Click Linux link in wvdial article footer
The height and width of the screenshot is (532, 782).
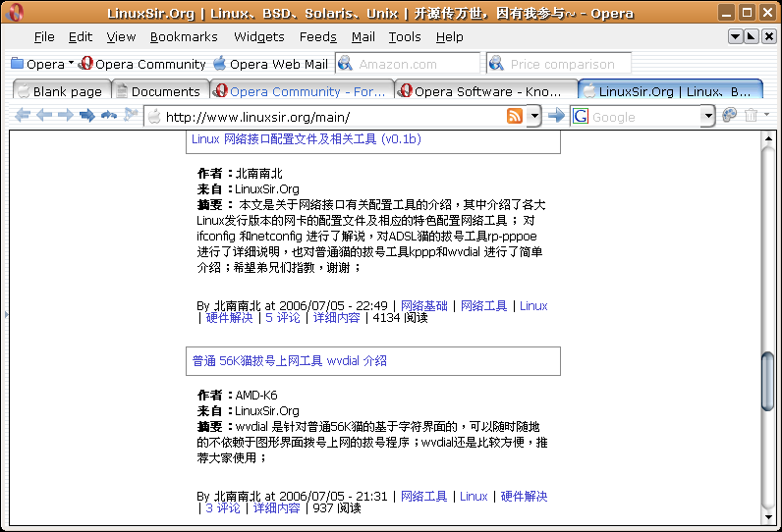(474, 496)
